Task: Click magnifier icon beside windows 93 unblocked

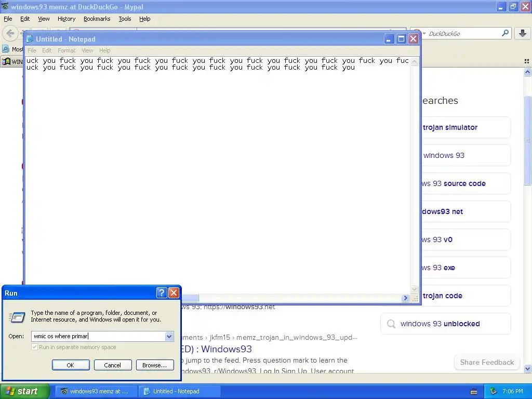Action: 391,324
